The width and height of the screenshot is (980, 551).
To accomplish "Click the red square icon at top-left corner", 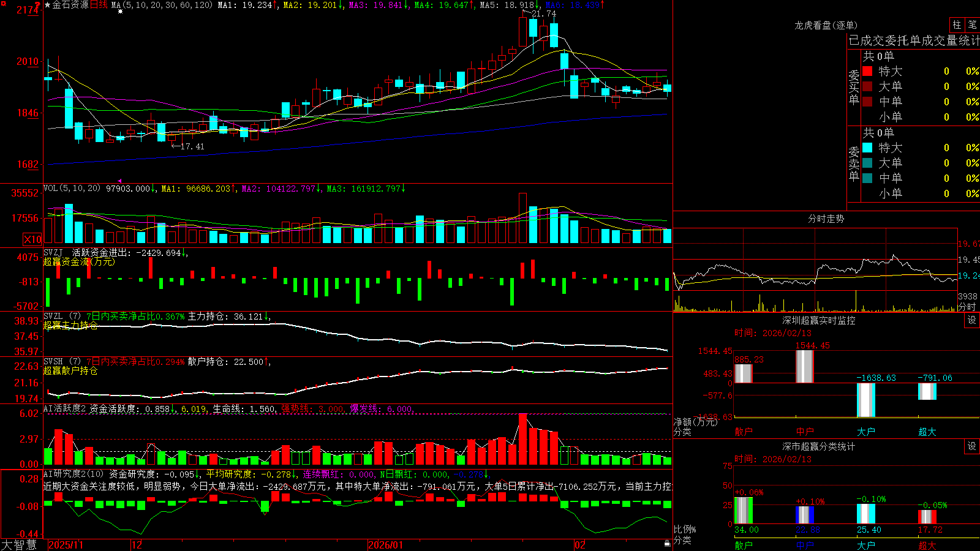I will coord(2,2).
